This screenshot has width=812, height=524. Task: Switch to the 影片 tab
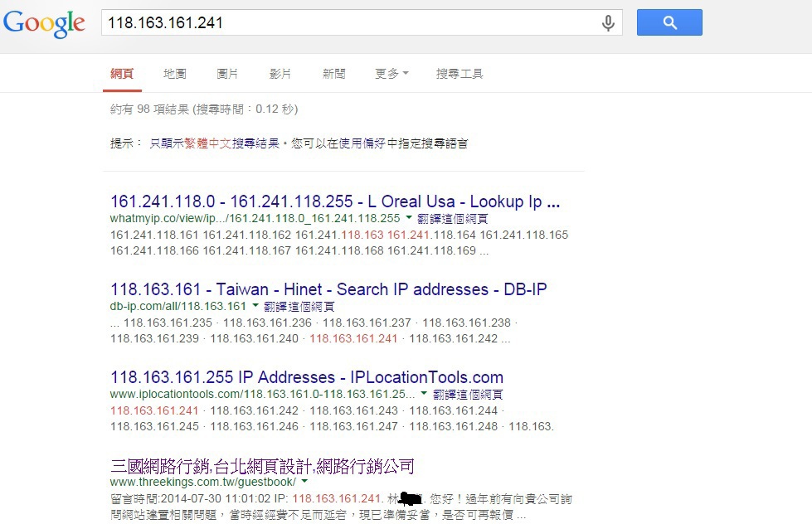280,74
